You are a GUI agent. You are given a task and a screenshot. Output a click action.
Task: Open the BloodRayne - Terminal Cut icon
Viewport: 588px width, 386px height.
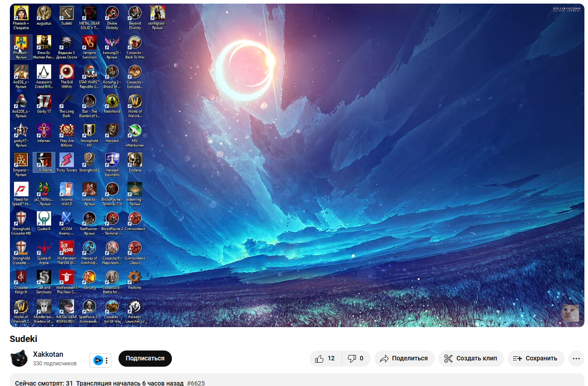[112, 194]
